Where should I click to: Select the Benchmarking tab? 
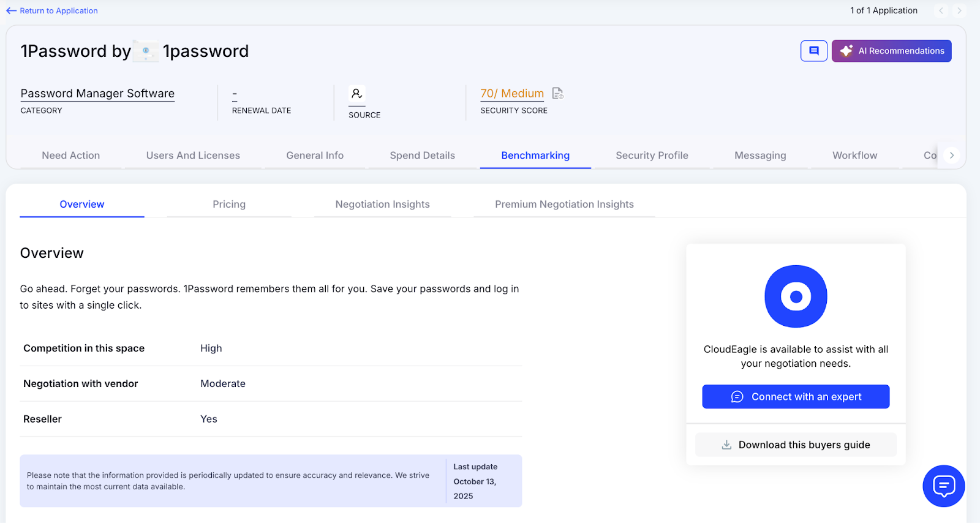[x=535, y=156]
